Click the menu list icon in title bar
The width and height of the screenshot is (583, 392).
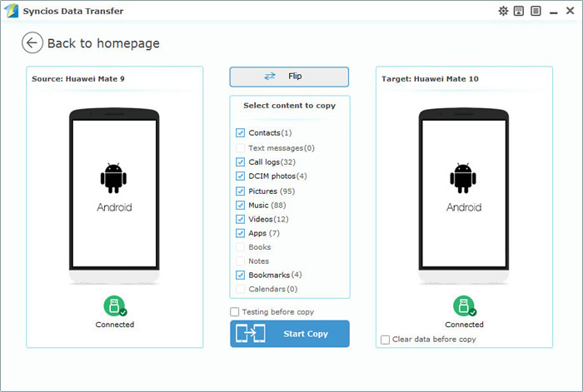click(x=536, y=11)
